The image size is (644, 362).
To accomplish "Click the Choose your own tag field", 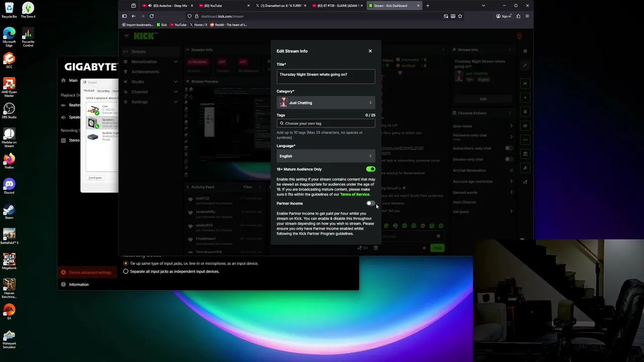I will (x=326, y=123).
